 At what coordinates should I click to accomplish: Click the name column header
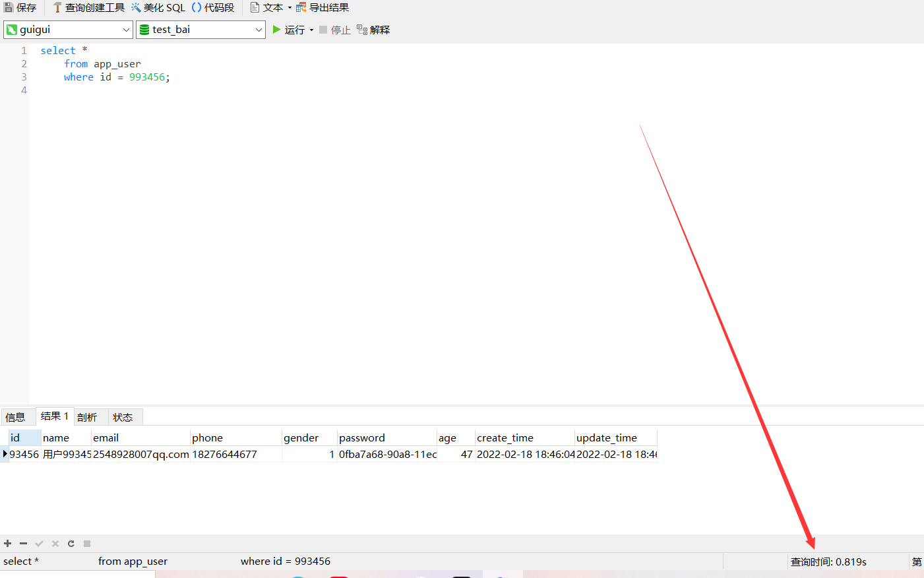(66, 437)
